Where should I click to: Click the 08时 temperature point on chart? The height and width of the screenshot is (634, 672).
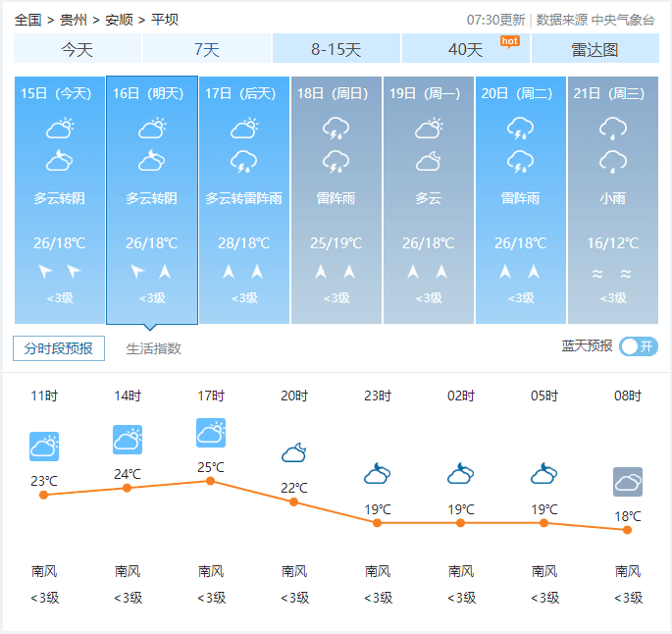click(628, 530)
